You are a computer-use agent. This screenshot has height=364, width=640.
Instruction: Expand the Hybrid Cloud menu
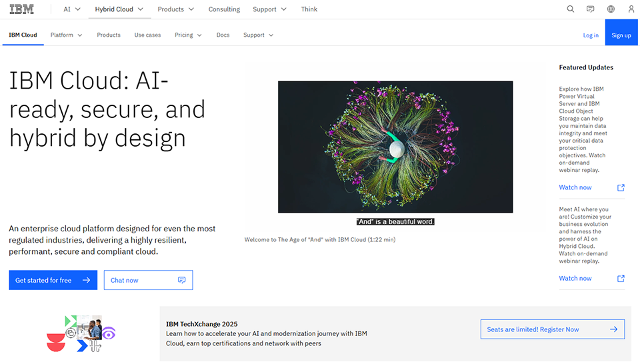coord(119,9)
